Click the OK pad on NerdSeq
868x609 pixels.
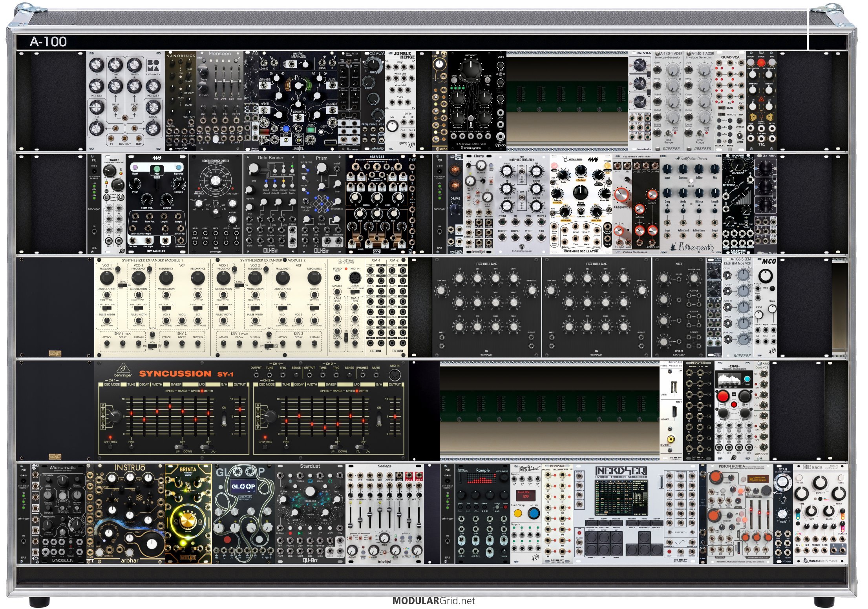604,550
